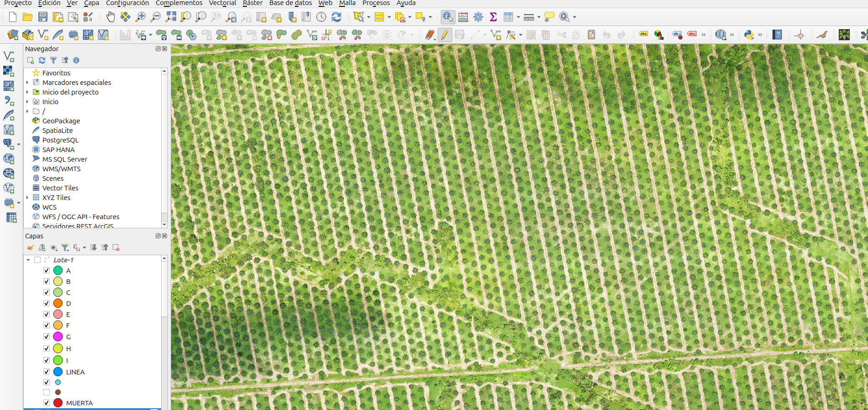This screenshot has width=868, height=410.
Task: Select Favoritos in the Navegador
Action: pos(57,73)
